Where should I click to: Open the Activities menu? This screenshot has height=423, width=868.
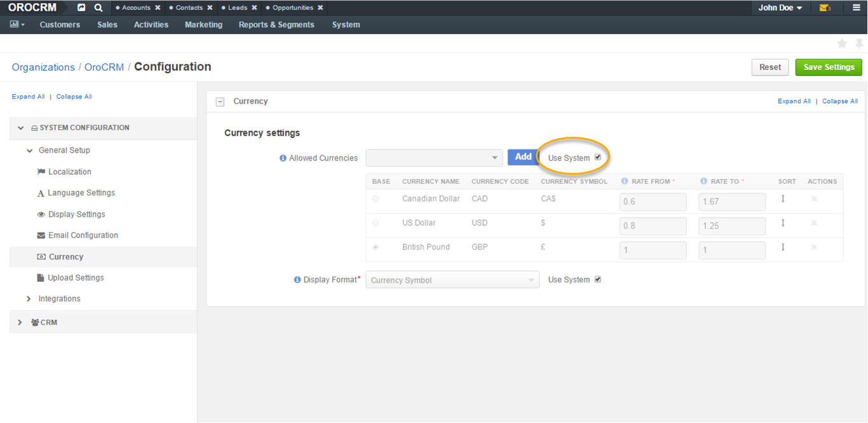tap(151, 25)
